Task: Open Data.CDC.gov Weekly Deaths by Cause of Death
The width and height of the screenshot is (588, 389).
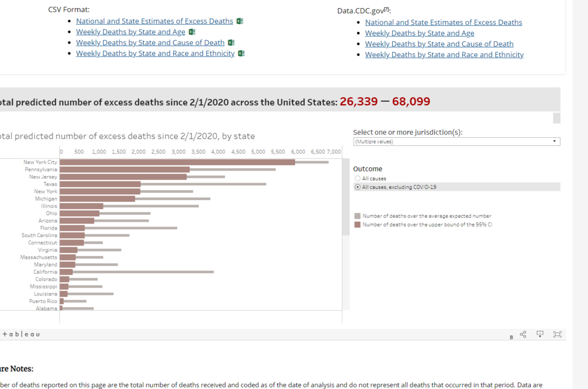Action: 439,44
